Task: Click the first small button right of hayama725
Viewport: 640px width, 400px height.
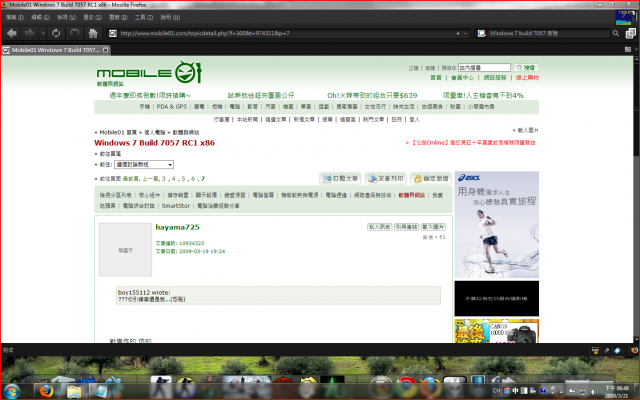Action: (x=380, y=227)
